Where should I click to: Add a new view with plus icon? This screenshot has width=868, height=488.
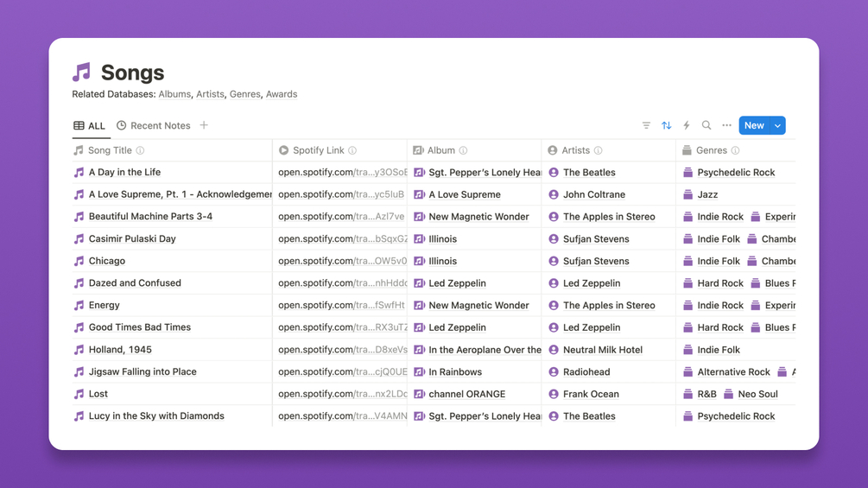(204, 125)
